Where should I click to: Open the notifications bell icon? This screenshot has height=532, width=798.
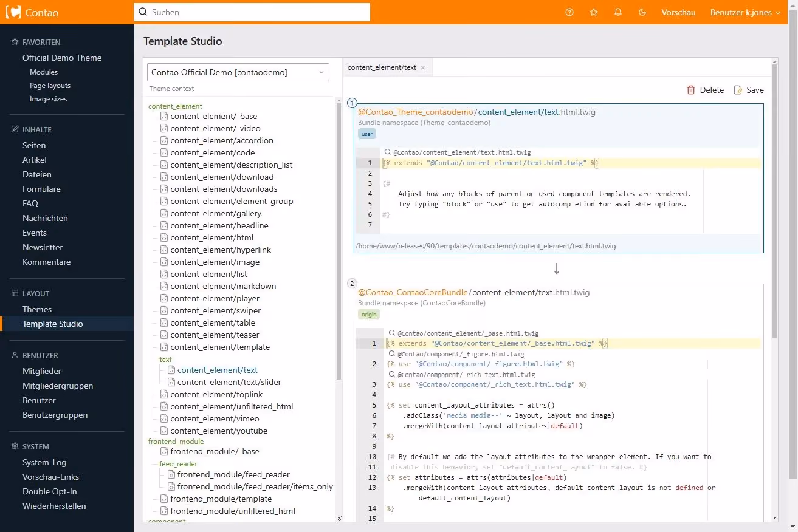pos(618,12)
